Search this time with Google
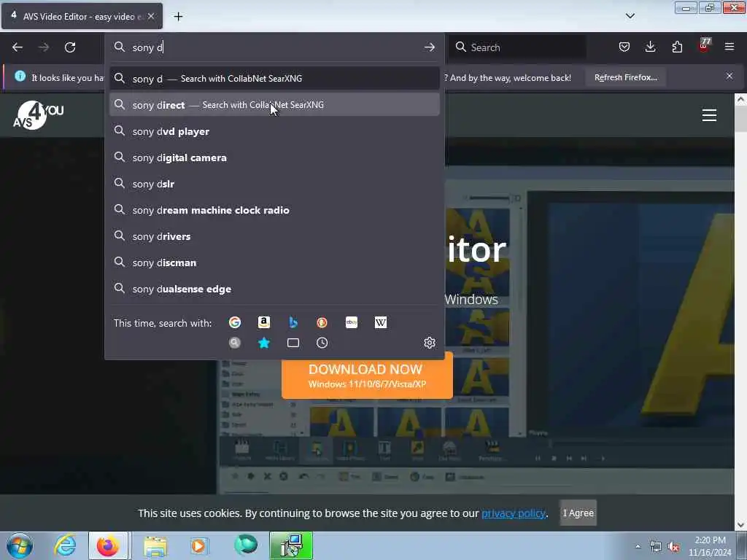Image resolution: width=747 pixels, height=560 pixels. 235,322
